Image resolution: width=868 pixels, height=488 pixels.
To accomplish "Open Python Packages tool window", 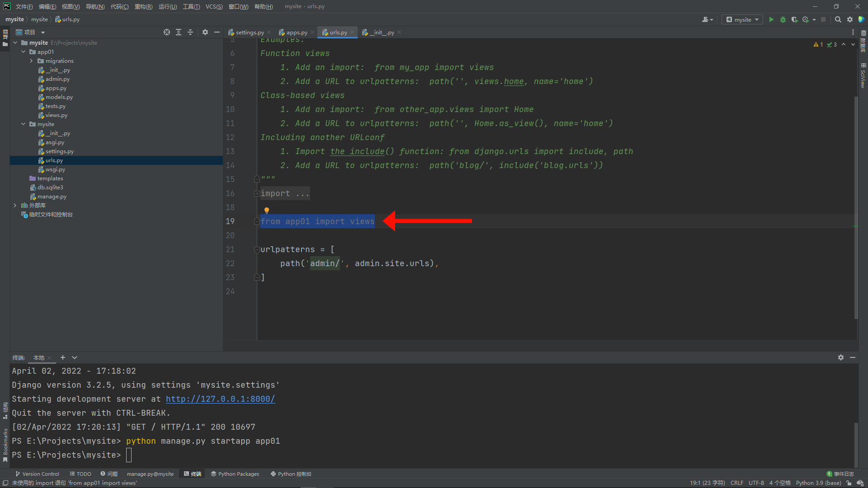I will (235, 474).
